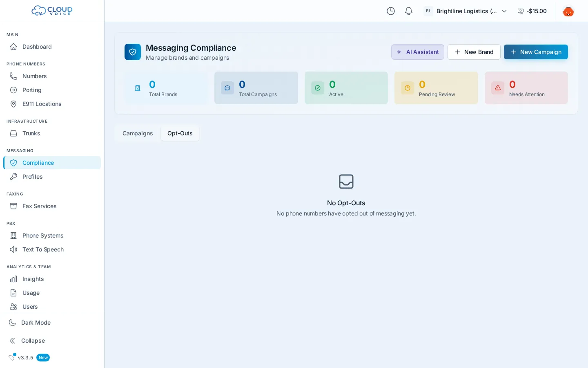Open messaging Profiles
This screenshot has height=368, width=588.
(52, 177)
